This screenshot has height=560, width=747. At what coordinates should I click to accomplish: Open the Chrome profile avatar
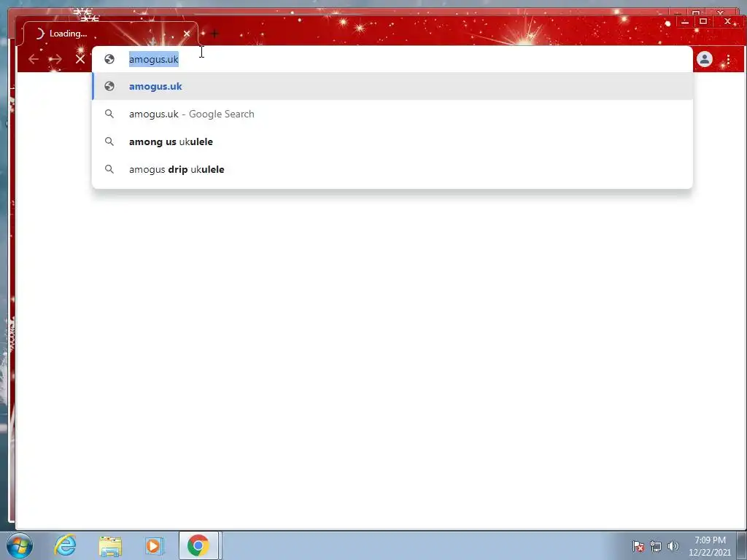704,59
